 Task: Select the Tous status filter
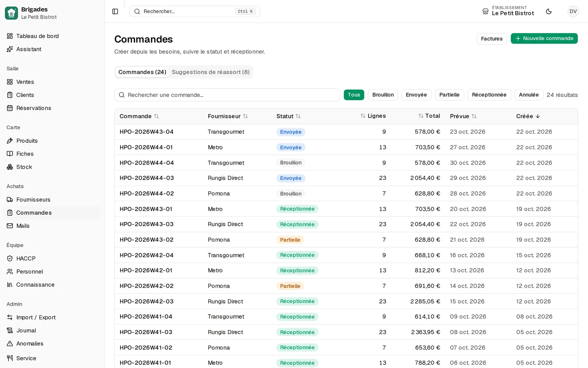tap(354, 95)
